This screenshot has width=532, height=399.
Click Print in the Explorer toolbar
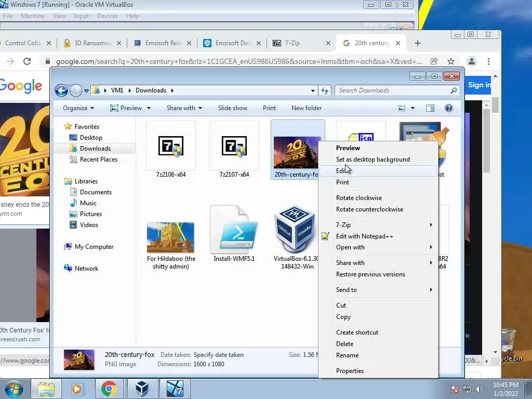pos(270,108)
